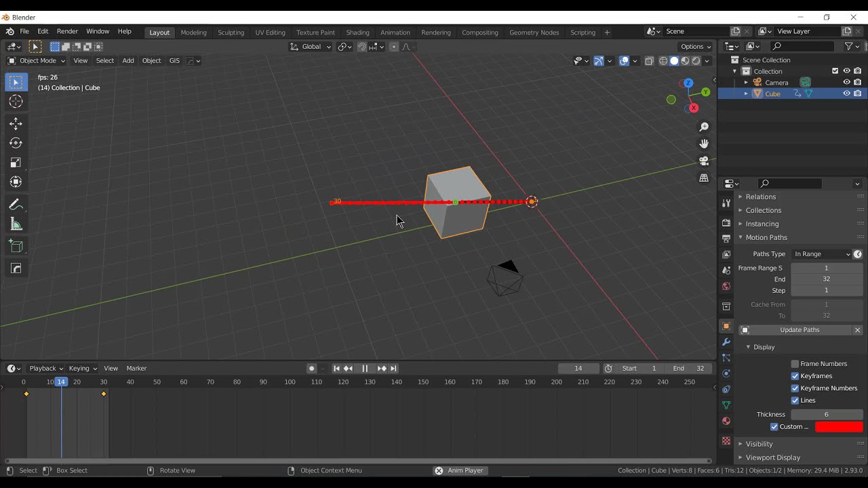Select the Camera item in the outliner
The width and height of the screenshot is (868, 488).
(776, 82)
